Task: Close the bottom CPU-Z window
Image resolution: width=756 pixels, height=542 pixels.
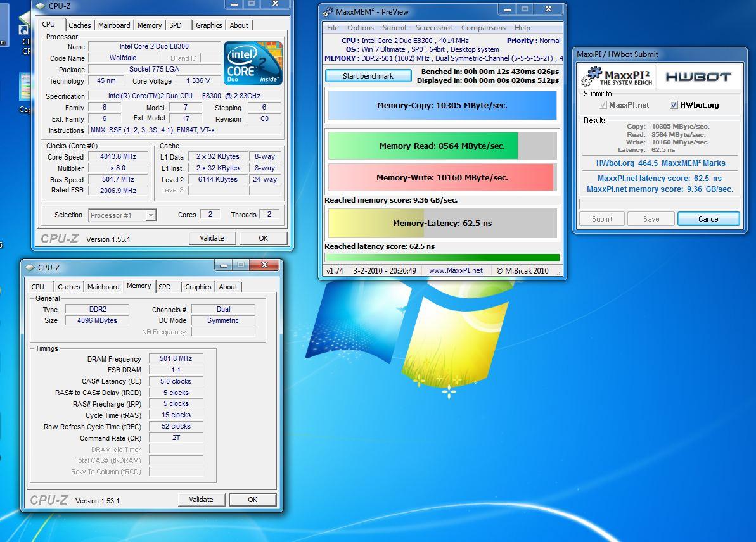Action: coord(264,265)
